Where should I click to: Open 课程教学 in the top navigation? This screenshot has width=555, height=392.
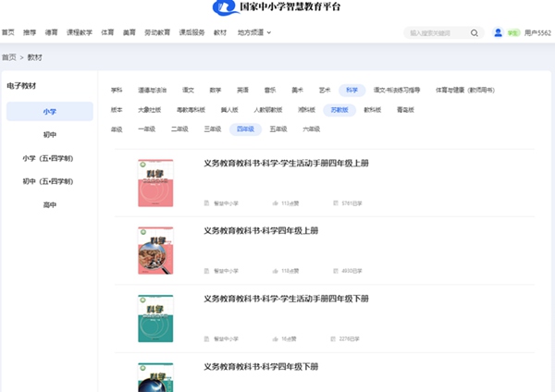80,32
